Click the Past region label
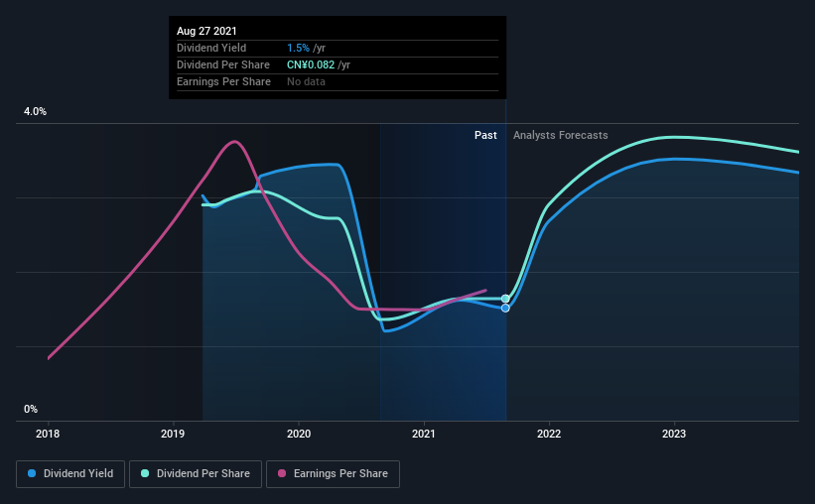Viewport: 815px width, 504px height. pos(485,135)
